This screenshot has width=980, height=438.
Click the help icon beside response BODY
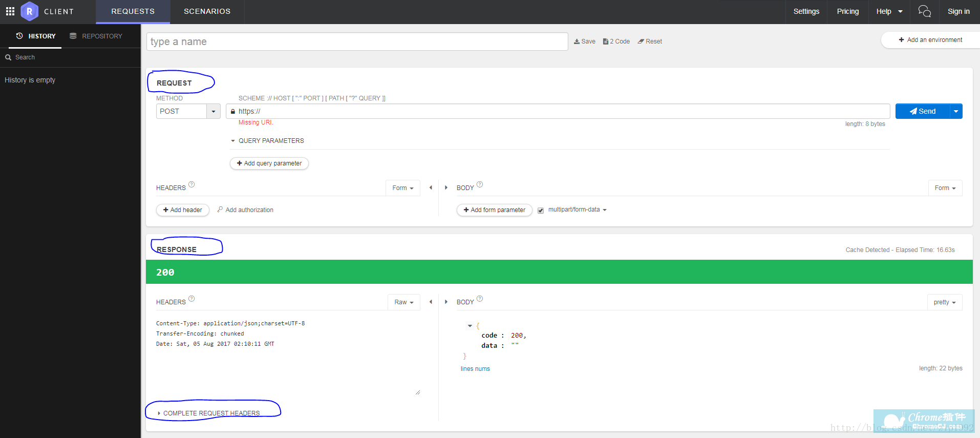coord(480,299)
